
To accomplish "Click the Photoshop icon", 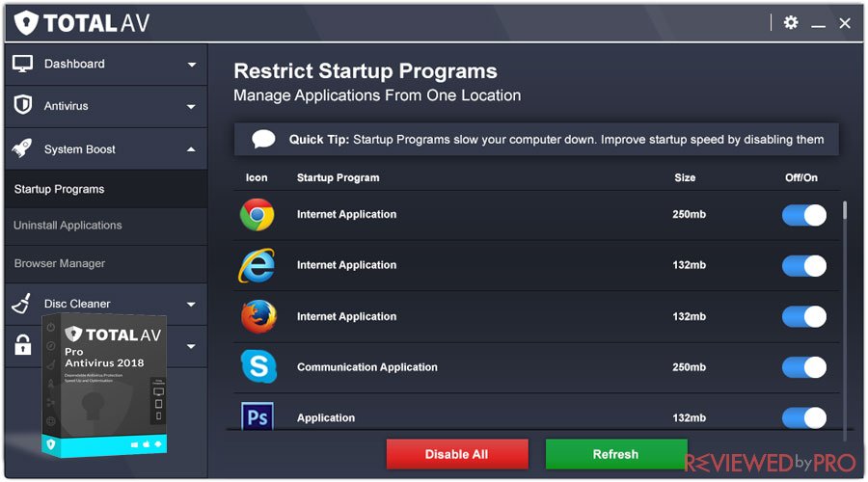I will [258, 416].
